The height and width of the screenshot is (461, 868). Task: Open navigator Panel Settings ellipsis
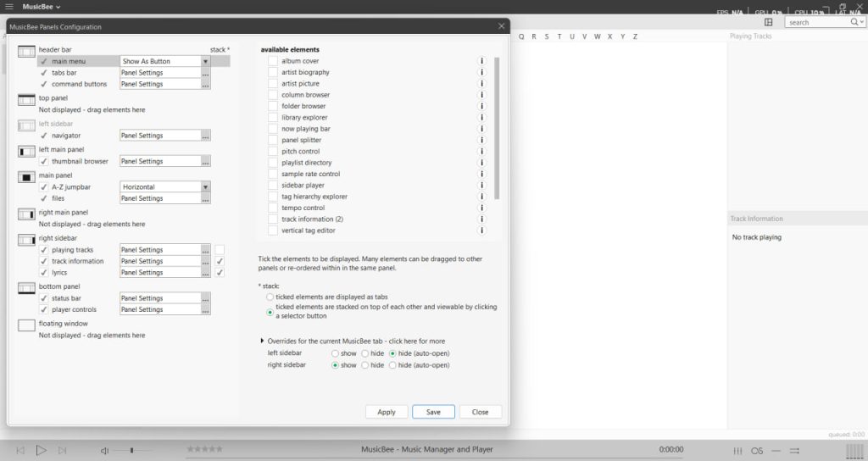point(205,136)
